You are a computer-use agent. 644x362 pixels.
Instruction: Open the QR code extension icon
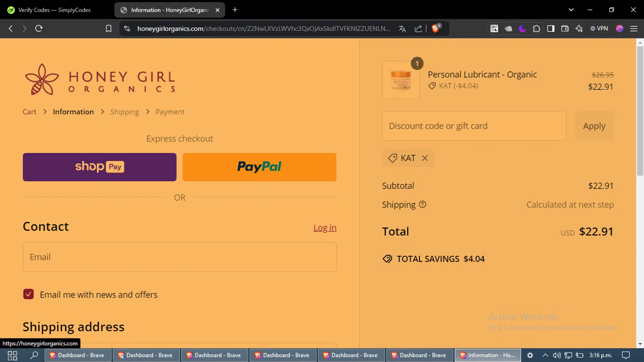point(494,28)
